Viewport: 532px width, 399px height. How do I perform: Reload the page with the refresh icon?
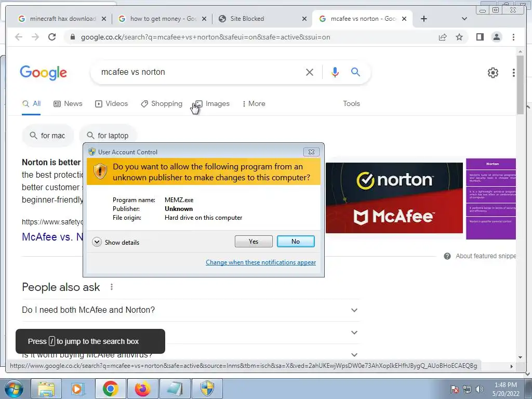pyautogui.click(x=52, y=37)
